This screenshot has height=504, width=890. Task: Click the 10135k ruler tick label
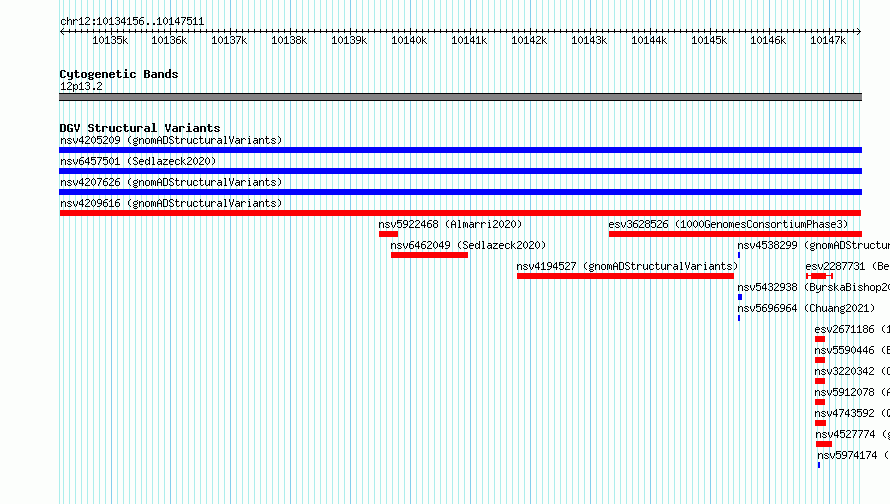point(110,40)
